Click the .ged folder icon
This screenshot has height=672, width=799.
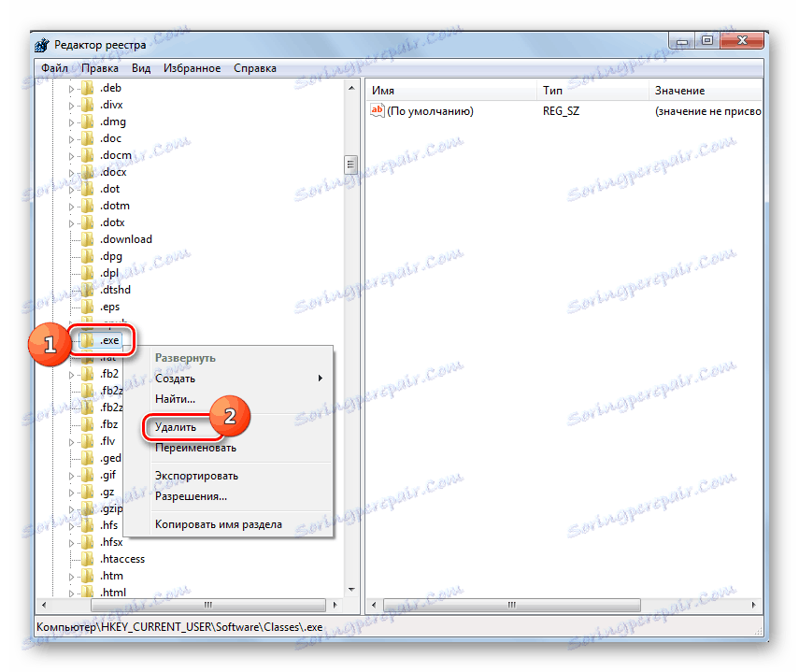[x=88, y=458]
